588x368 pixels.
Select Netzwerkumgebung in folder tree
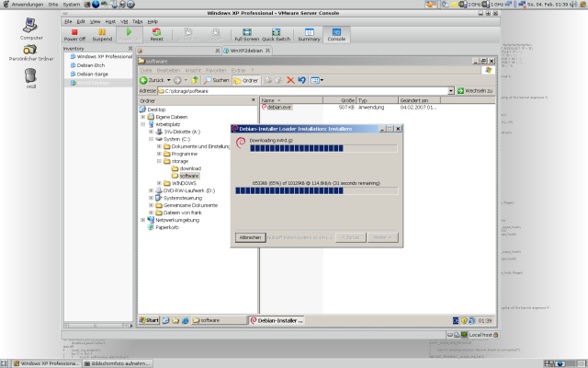point(177,220)
